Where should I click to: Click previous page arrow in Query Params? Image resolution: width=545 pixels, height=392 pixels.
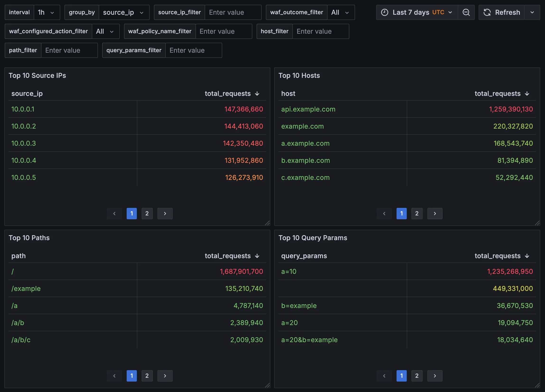(x=384, y=376)
